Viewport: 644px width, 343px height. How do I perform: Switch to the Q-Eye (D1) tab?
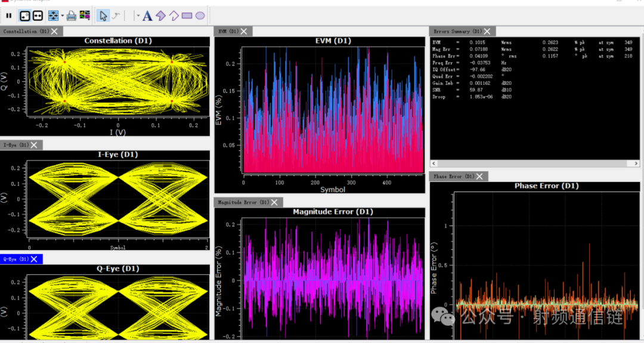[16, 259]
